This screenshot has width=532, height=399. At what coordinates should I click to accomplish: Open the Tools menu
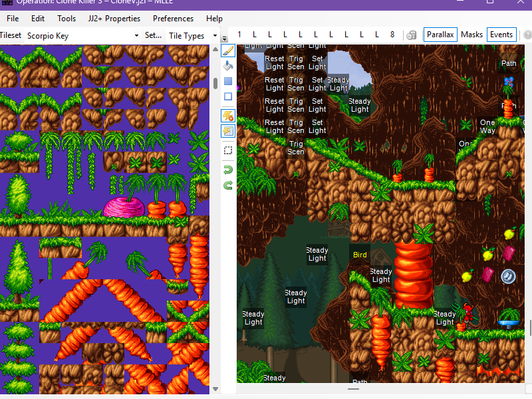click(66, 19)
